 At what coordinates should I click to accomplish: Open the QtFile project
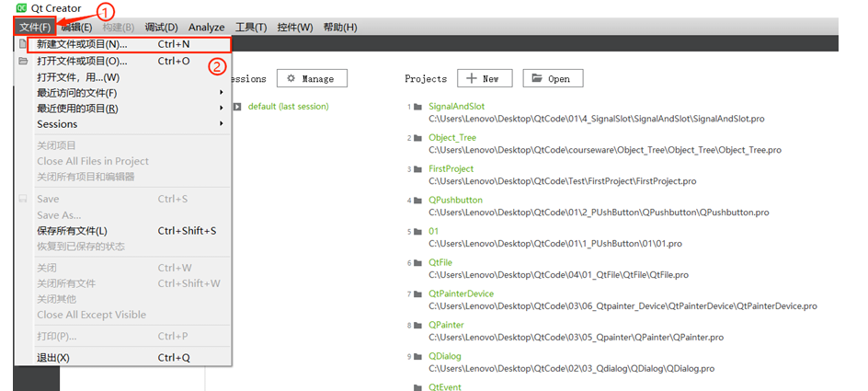point(440,262)
